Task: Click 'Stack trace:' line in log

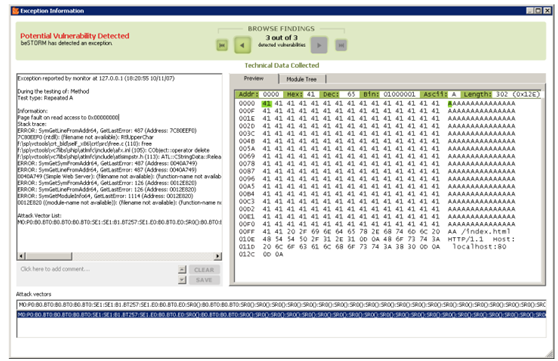Action: click(32, 124)
